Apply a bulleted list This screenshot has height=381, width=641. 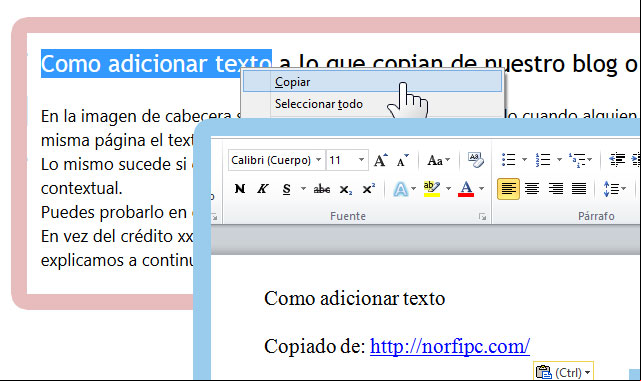tap(509, 160)
